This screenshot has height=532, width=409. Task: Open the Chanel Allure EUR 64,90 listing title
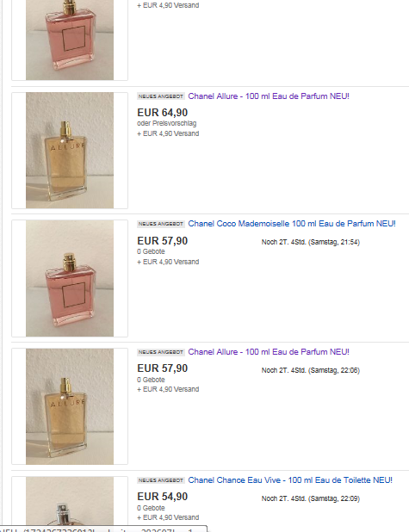point(269,96)
